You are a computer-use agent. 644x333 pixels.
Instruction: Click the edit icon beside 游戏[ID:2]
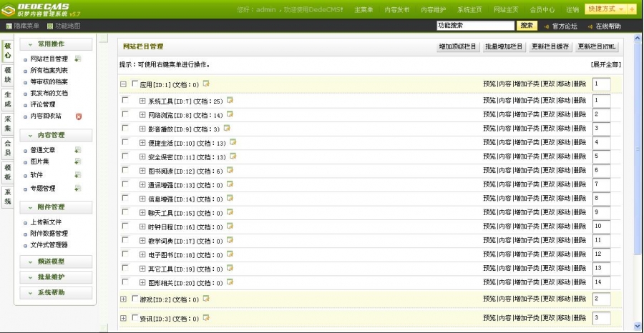(x=206, y=299)
